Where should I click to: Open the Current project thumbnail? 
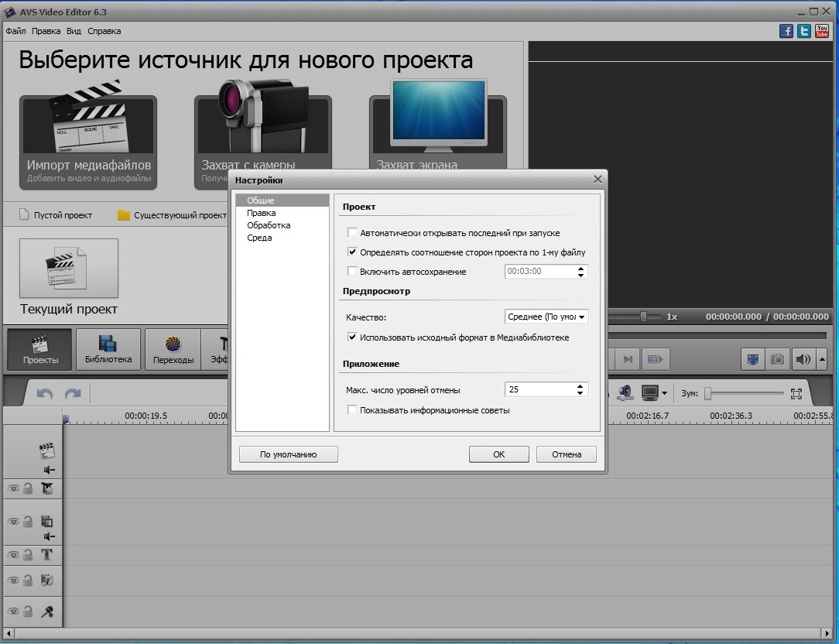pos(68,268)
